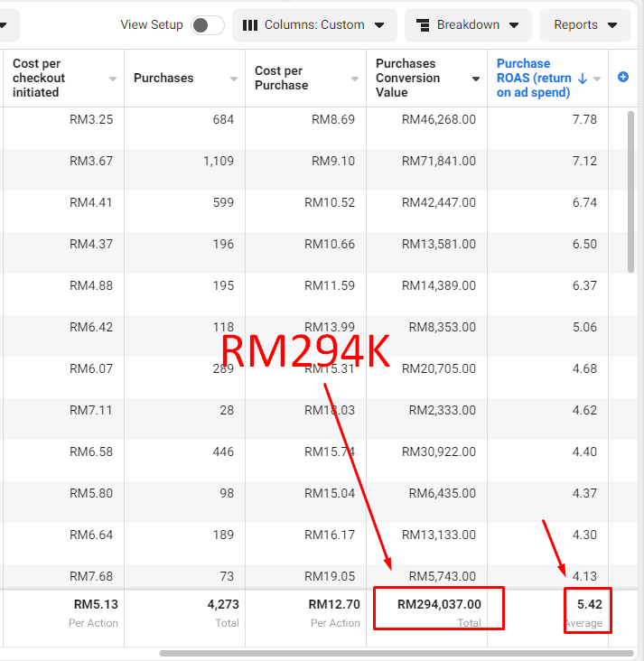Select the RM13,133.00 conversion value cell
The height and width of the screenshot is (661, 644).
[439, 535]
